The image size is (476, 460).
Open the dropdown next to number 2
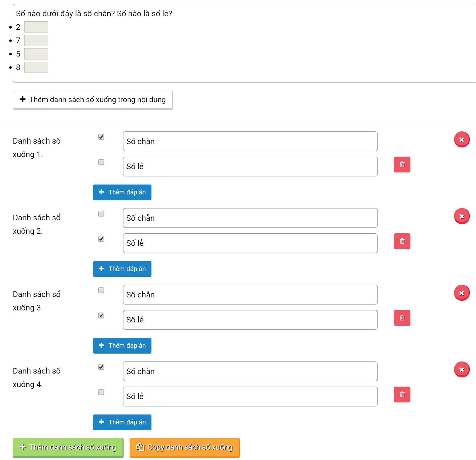pos(36,27)
